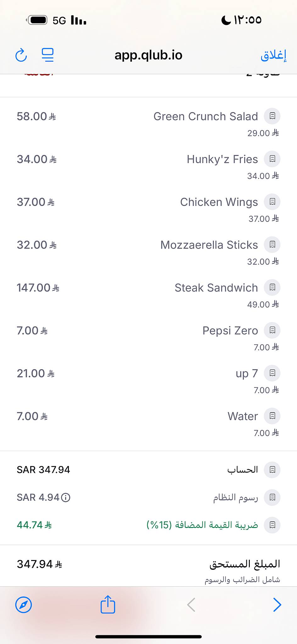The width and height of the screenshot is (297, 644).
Task: Tap the reload page icon
Action: pos(21,55)
